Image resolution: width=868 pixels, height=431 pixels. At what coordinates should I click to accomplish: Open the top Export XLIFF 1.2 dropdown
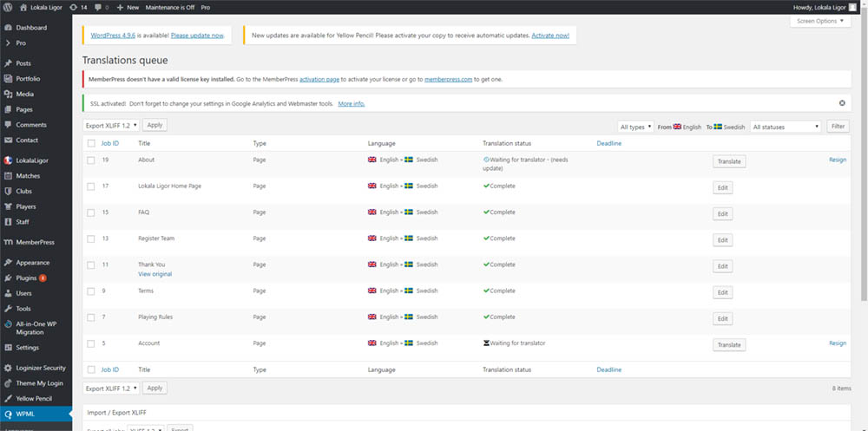[x=111, y=126]
